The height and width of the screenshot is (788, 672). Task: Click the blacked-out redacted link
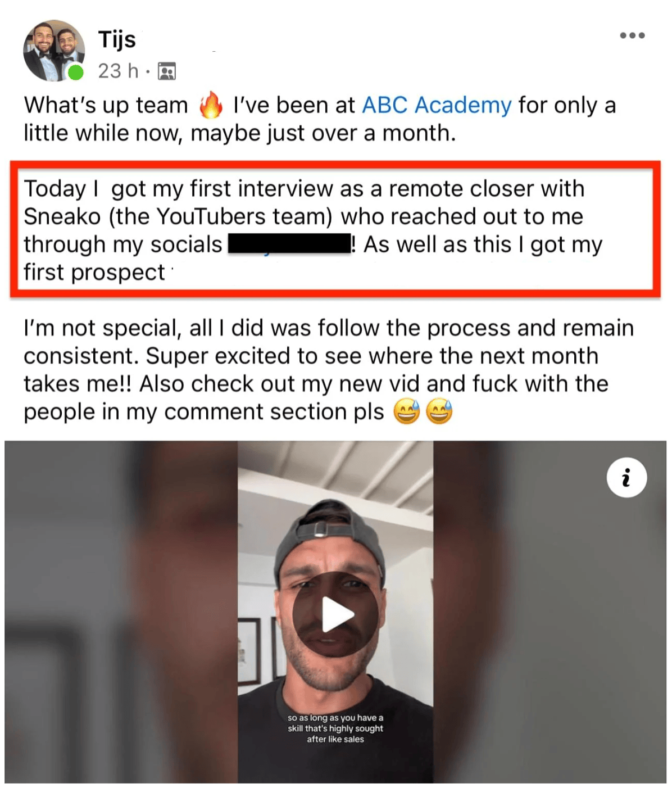tap(289, 244)
